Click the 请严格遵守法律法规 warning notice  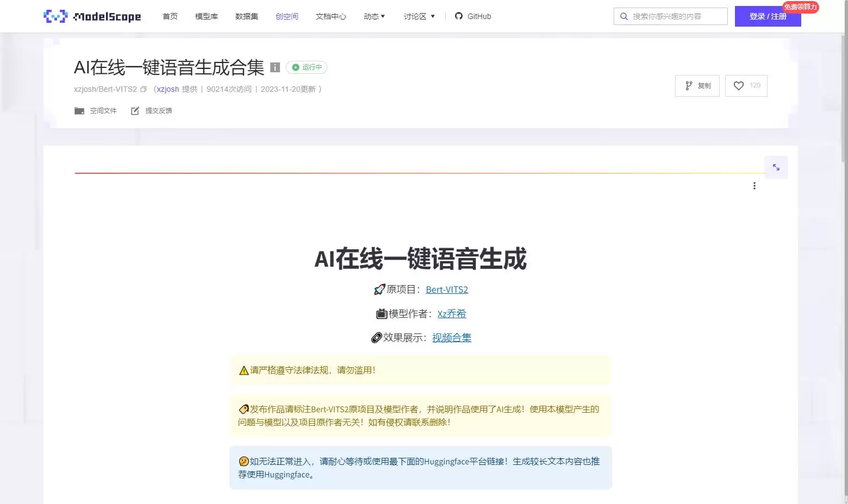click(x=421, y=370)
